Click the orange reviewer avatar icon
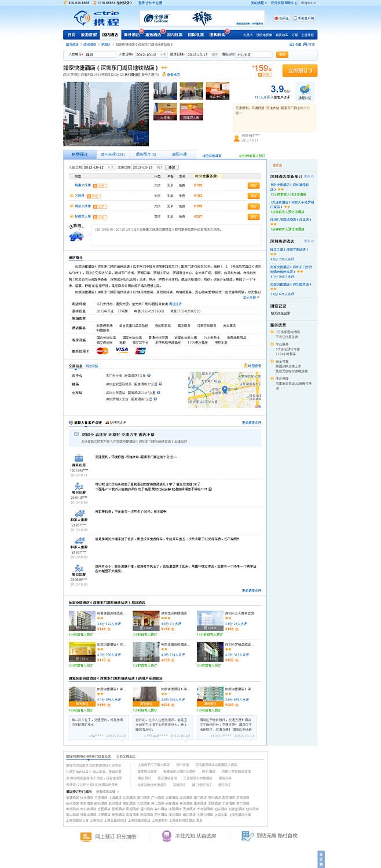This screenshot has width=381, height=868. (x=236, y=138)
